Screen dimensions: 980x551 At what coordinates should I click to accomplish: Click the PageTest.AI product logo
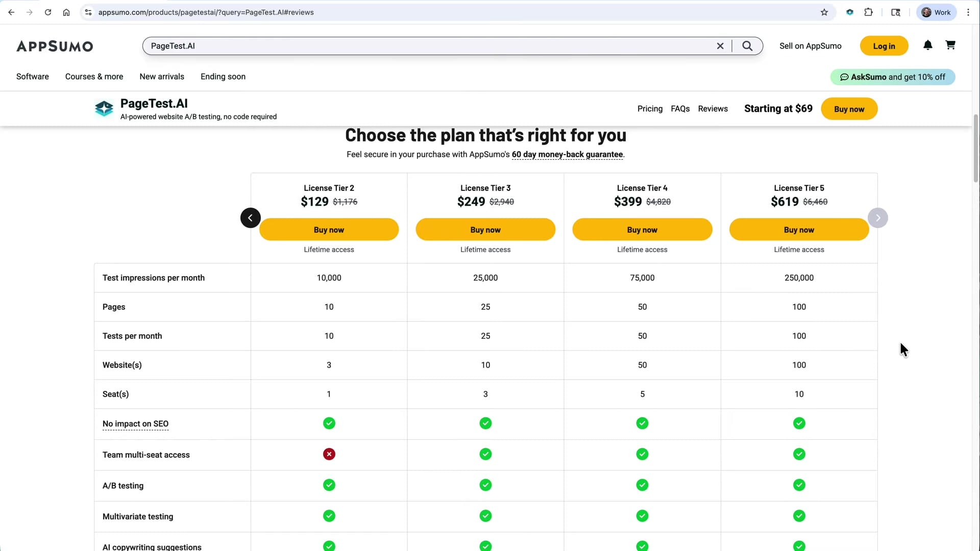click(104, 108)
